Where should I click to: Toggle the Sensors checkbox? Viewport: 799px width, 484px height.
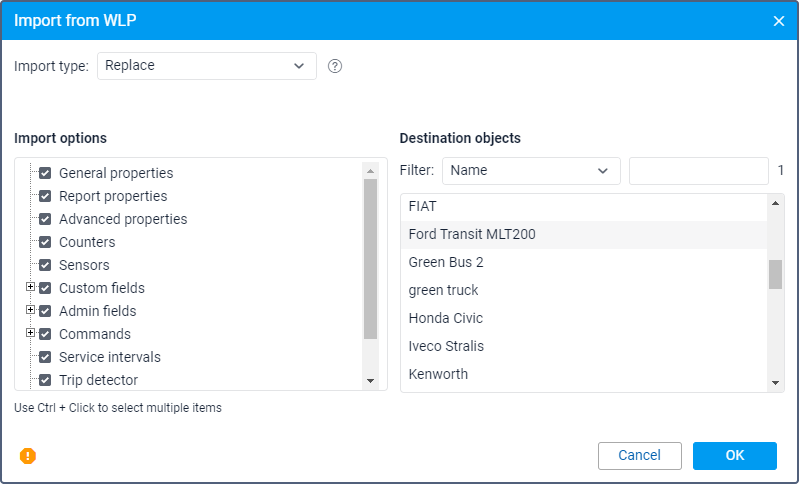click(45, 265)
